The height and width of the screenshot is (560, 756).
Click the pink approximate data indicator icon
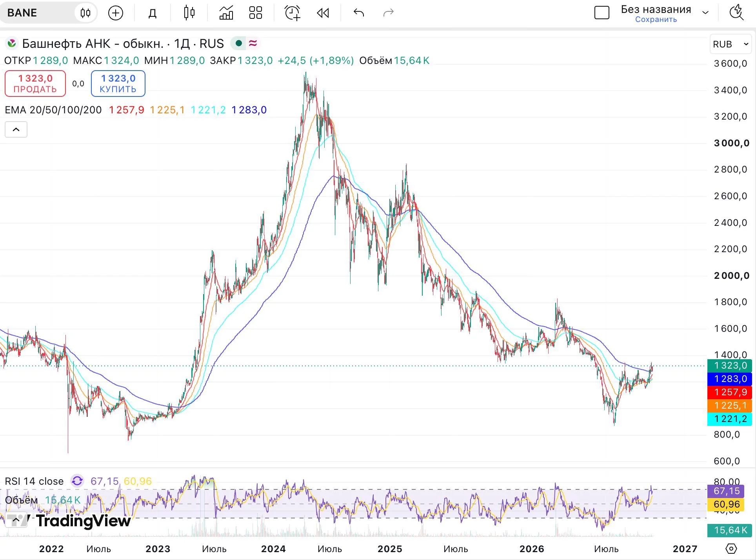click(x=253, y=43)
